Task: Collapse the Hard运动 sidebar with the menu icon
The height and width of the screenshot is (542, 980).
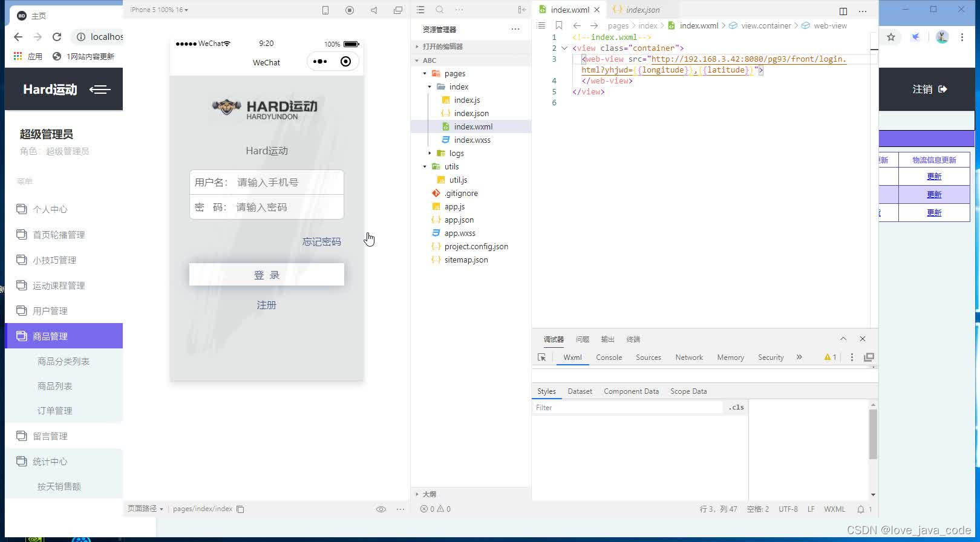Action: 100,90
